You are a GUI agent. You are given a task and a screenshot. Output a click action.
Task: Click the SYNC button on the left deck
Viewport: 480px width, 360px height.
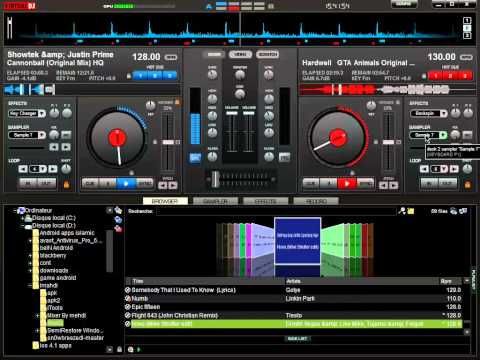click(x=145, y=184)
